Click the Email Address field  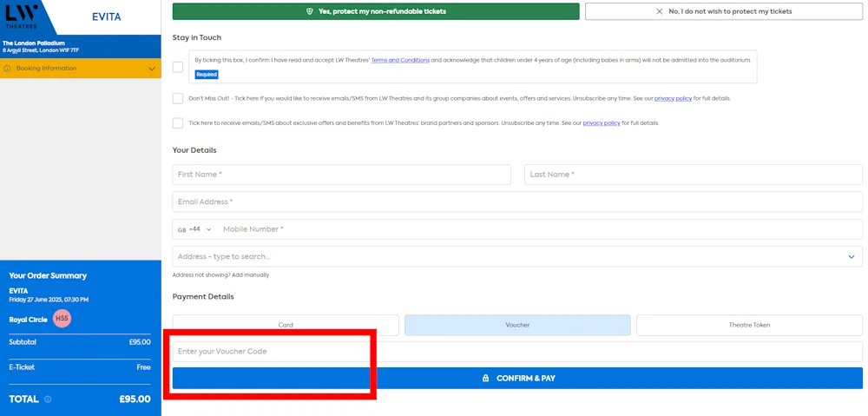[x=517, y=201]
